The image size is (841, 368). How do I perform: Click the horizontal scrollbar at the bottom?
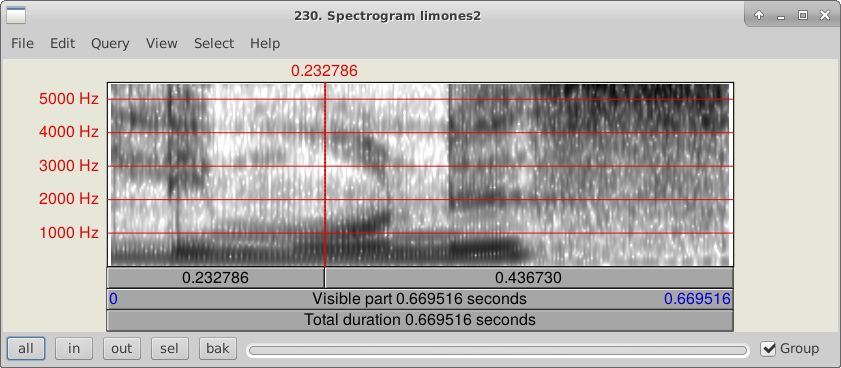[498, 351]
